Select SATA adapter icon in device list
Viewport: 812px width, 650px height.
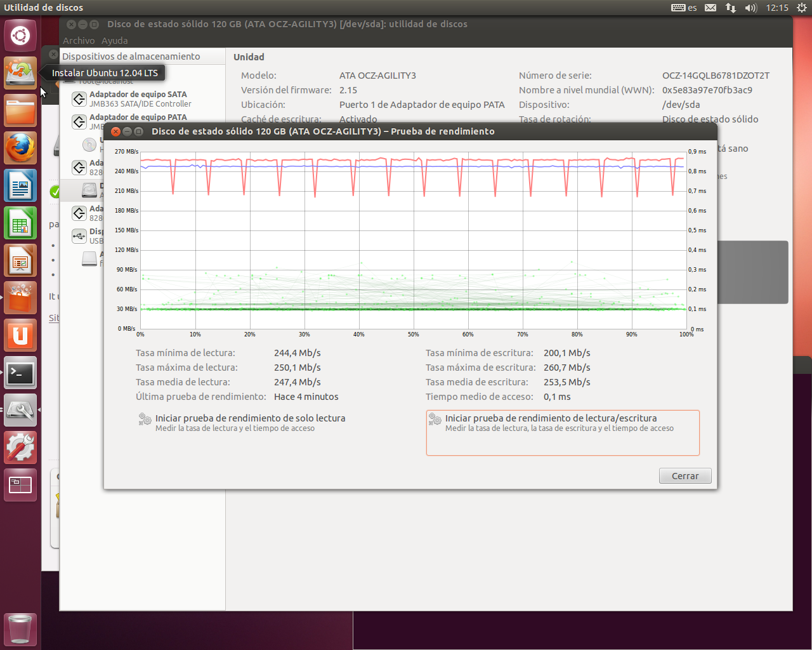tap(79, 99)
